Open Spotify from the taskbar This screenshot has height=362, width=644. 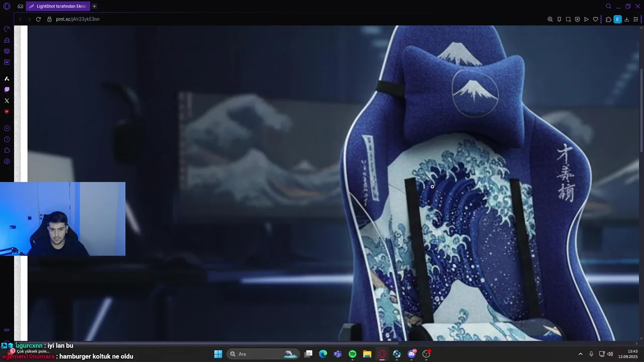click(x=352, y=354)
